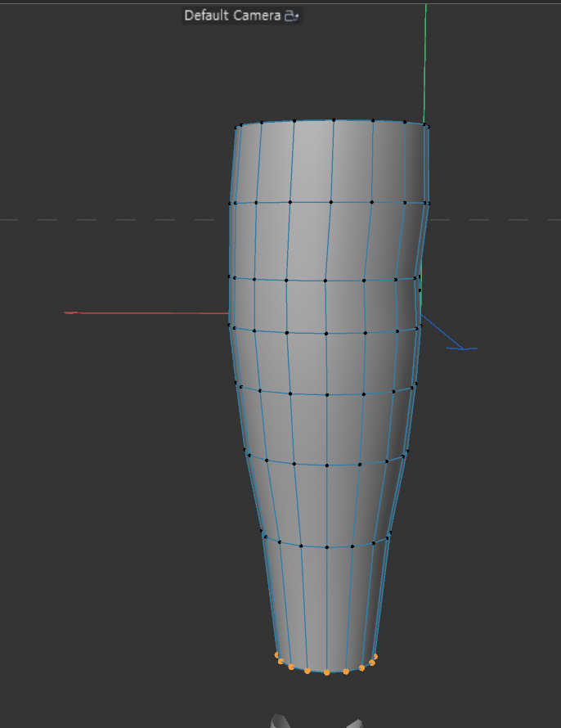Click the green Y-axis line above the mesh
Viewport: 561px width, 728px height.
425,57
